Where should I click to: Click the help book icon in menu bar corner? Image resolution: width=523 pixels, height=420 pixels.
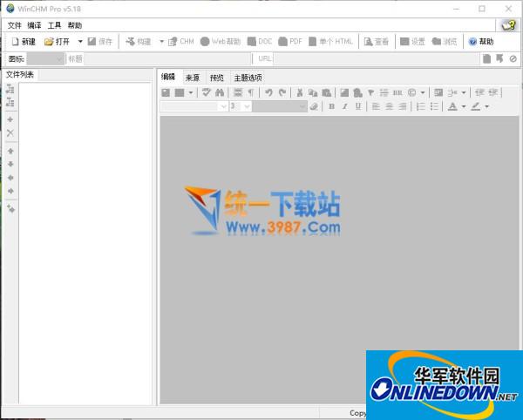509,25
